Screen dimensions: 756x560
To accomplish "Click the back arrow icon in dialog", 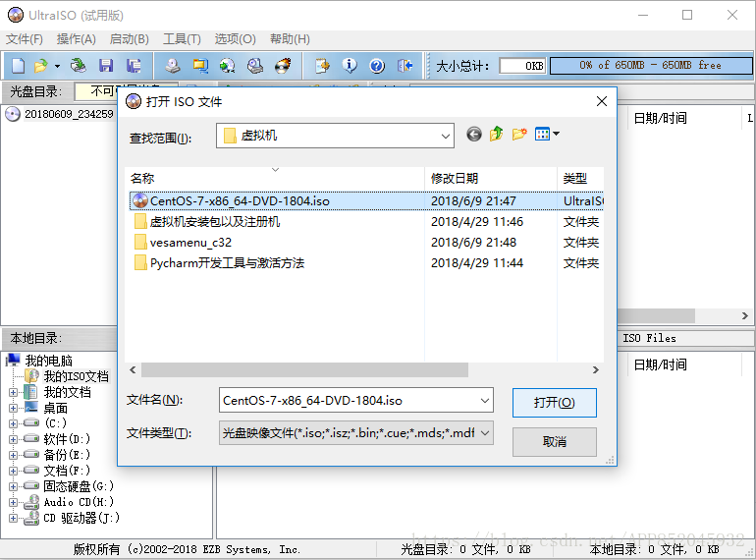I will tap(474, 134).
